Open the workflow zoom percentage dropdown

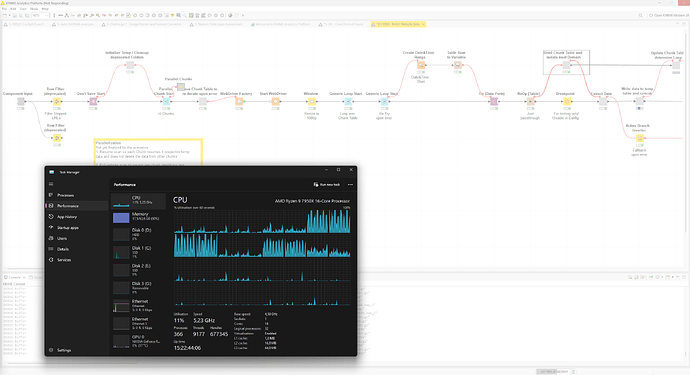pos(40,15)
